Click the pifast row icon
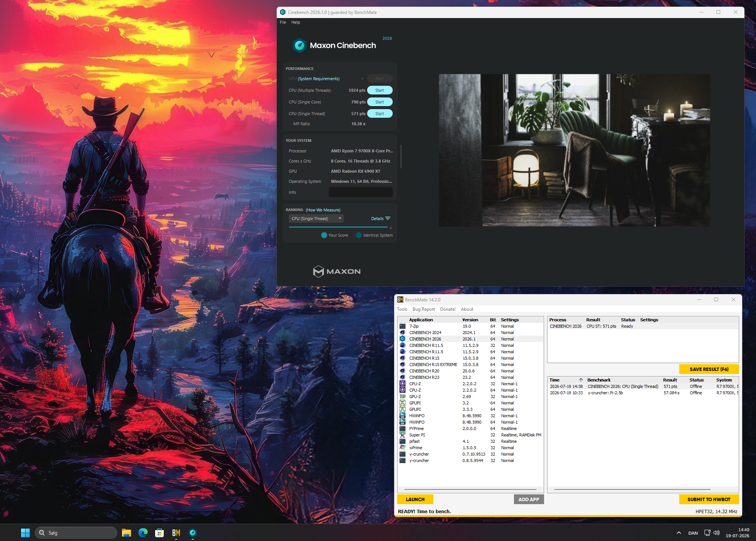This screenshot has height=541, width=756. pos(402,441)
